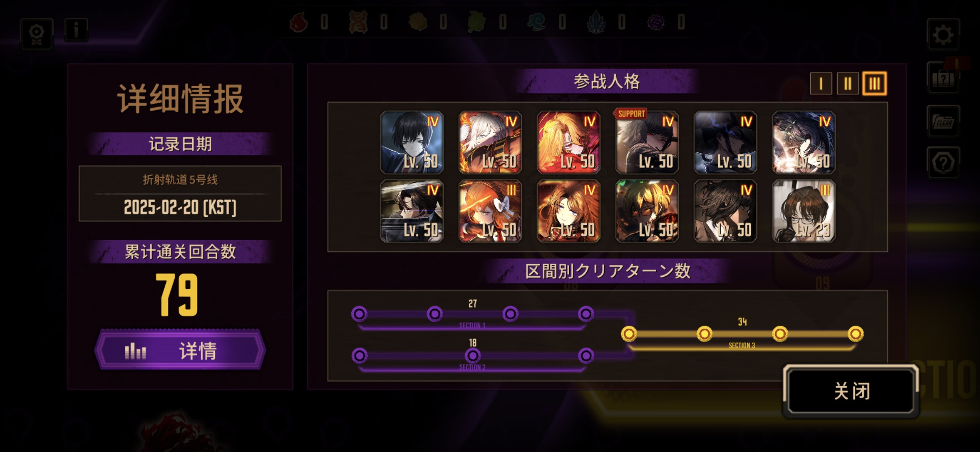The image size is (980, 452).
Task: Click the 关闭 close button
Action: point(851,391)
